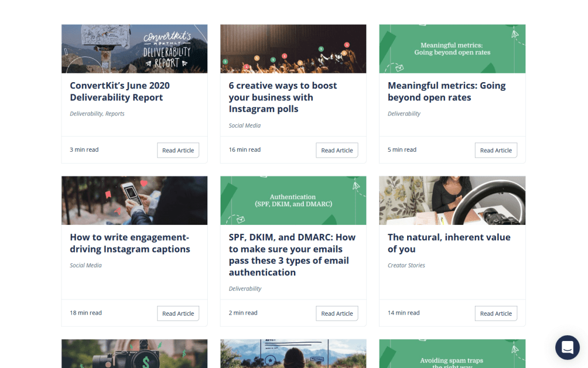Image resolution: width=588 pixels, height=368 pixels.
Task: Open the Instagram polls article title
Action: (283, 97)
